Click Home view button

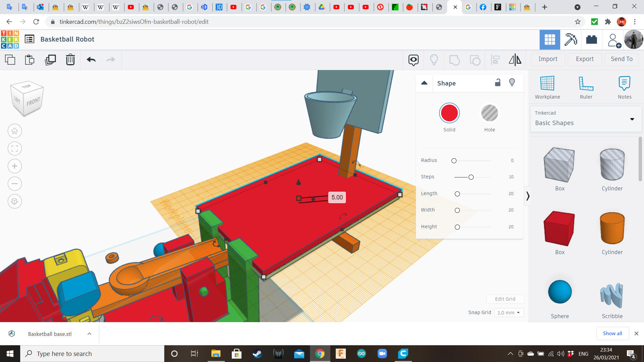[x=15, y=131]
